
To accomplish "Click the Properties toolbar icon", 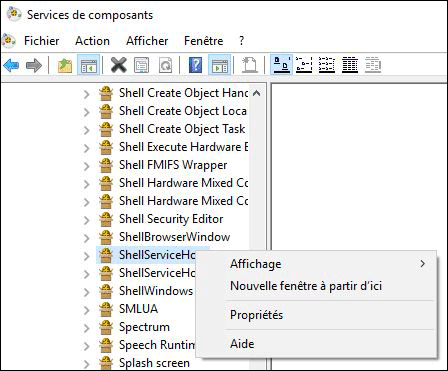I will coord(141,65).
